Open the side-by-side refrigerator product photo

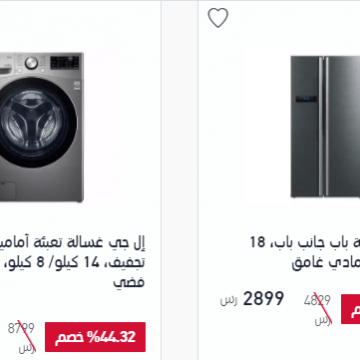point(325,127)
